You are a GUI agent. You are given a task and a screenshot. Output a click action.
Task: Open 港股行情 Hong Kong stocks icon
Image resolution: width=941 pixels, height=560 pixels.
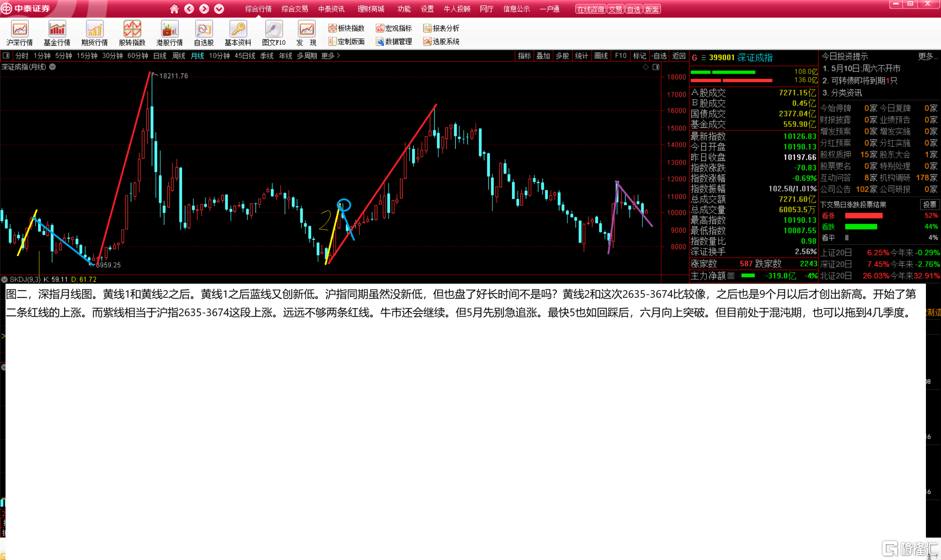coord(170,33)
